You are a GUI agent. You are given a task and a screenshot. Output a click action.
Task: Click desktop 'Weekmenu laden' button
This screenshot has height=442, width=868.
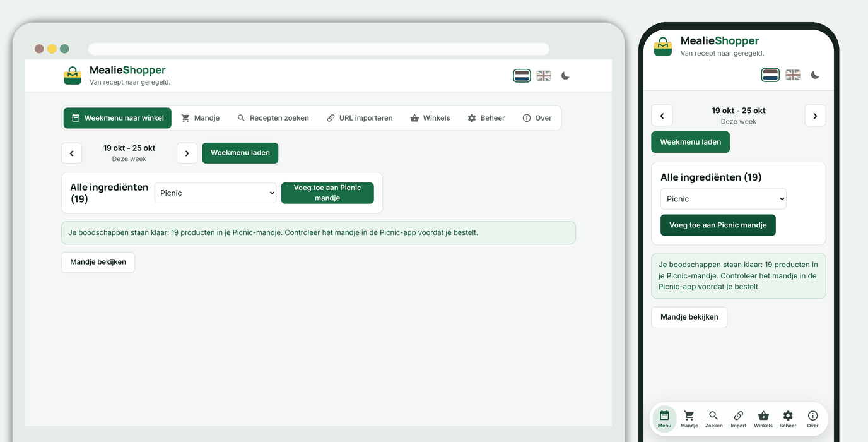pos(240,153)
